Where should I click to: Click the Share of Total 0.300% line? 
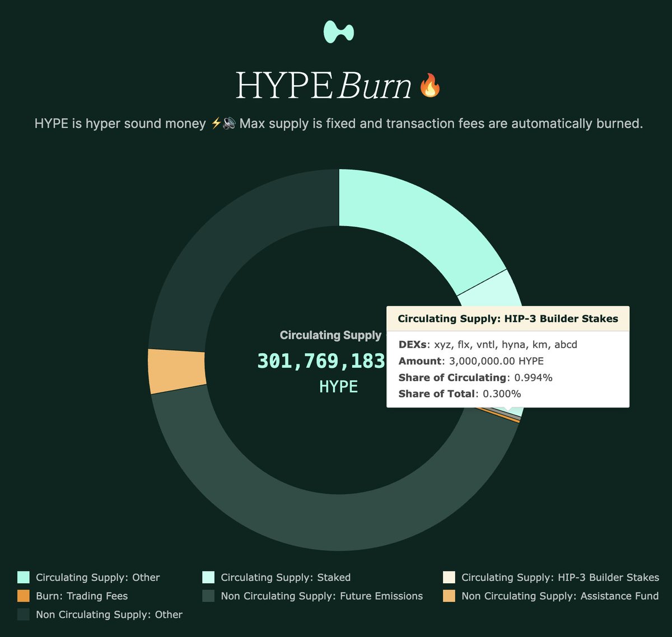point(460,394)
